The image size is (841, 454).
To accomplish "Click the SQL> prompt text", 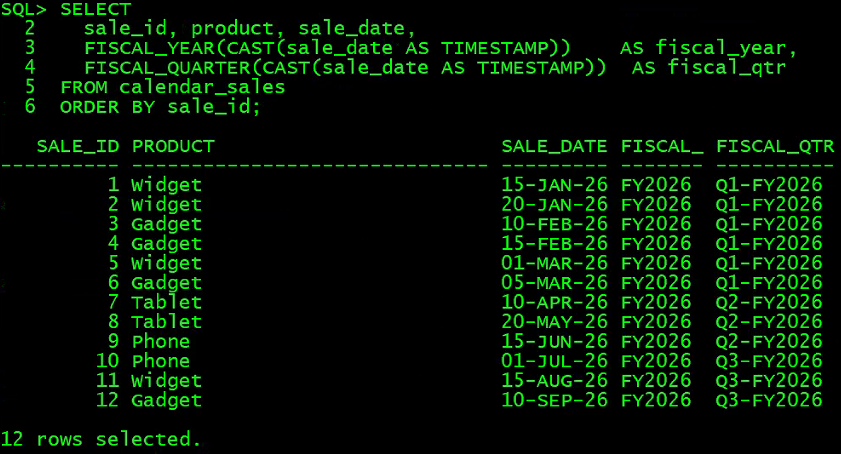I will click(24, 9).
